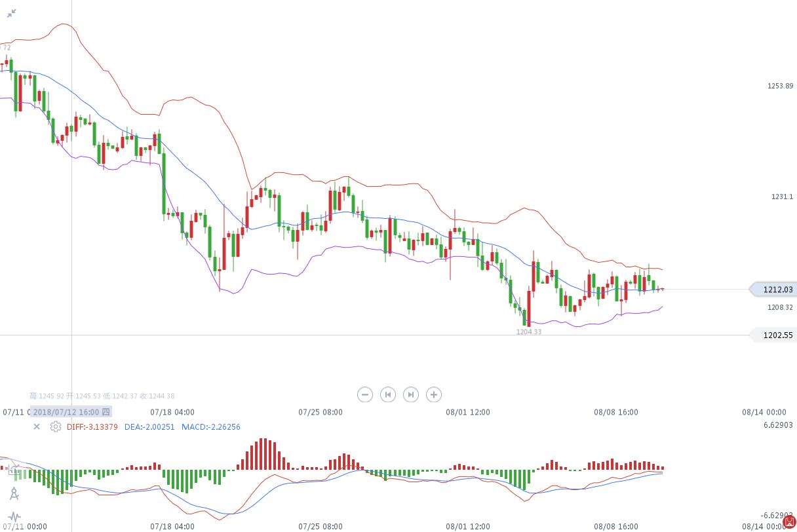The height and width of the screenshot is (532, 797).
Task: Click the 1202.55 price line label
Action: pos(777,335)
